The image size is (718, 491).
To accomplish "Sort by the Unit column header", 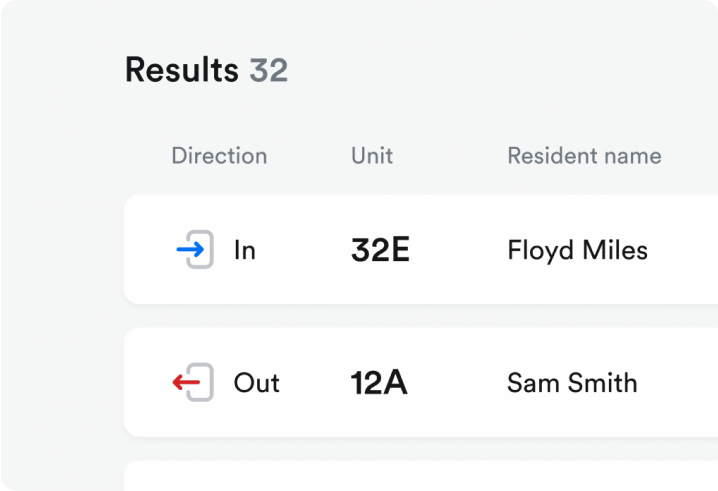I will 372,156.
